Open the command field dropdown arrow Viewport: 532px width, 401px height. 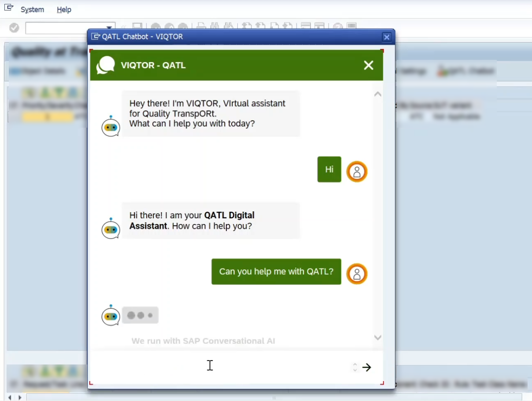(109, 27)
